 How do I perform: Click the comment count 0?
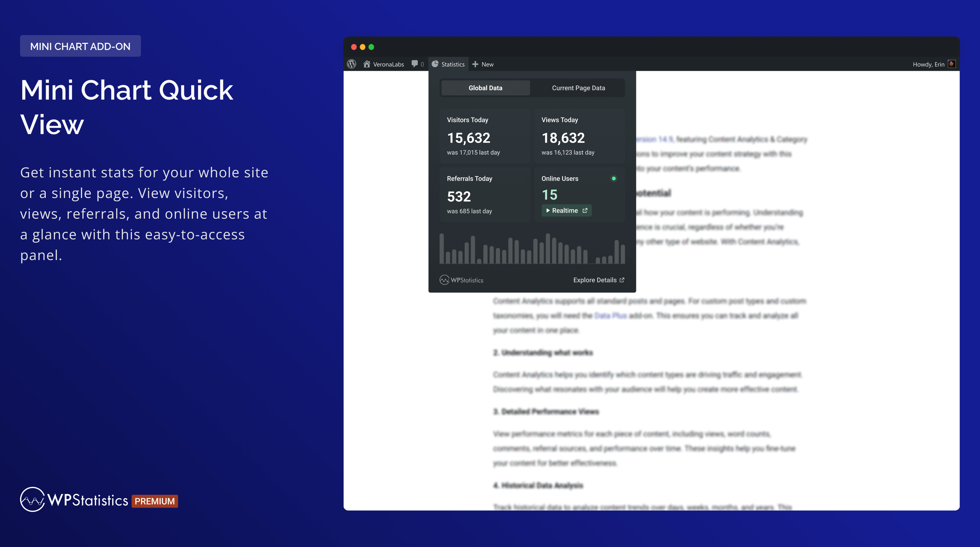(x=422, y=65)
